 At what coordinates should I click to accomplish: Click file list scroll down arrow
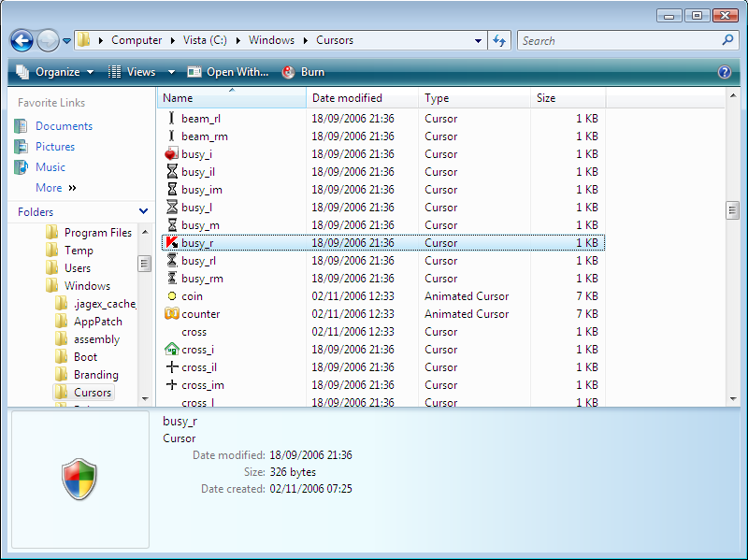pos(733,399)
